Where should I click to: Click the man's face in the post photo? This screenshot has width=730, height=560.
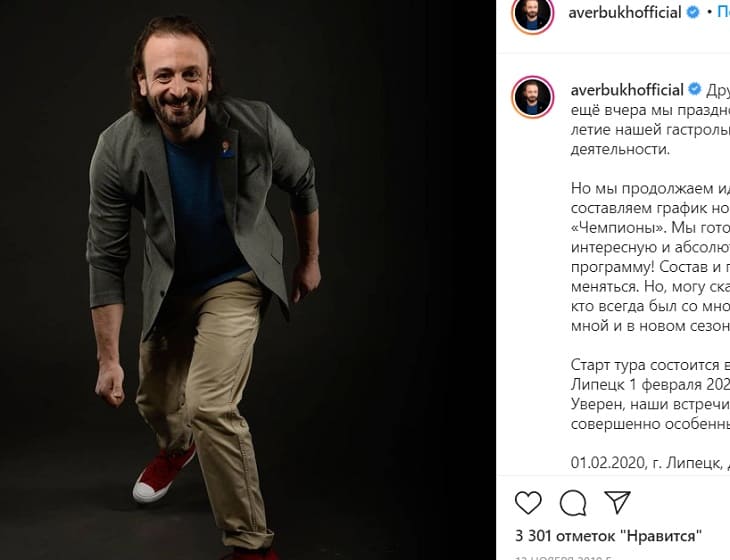(x=178, y=81)
